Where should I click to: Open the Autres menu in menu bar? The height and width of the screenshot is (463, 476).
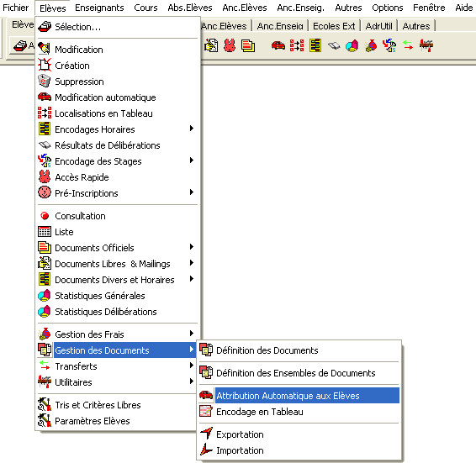pos(348,8)
